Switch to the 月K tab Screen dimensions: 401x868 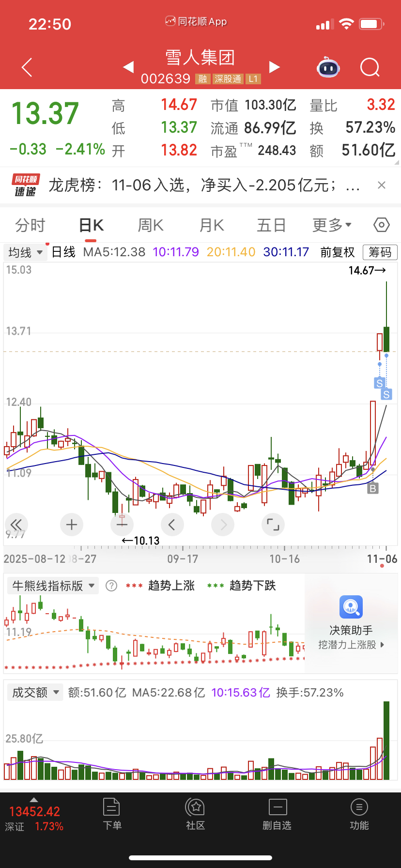pos(212,225)
